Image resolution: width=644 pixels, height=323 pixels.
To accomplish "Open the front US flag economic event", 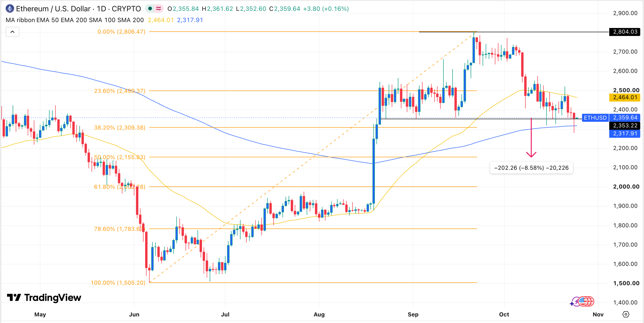I will tap(583, 301).
